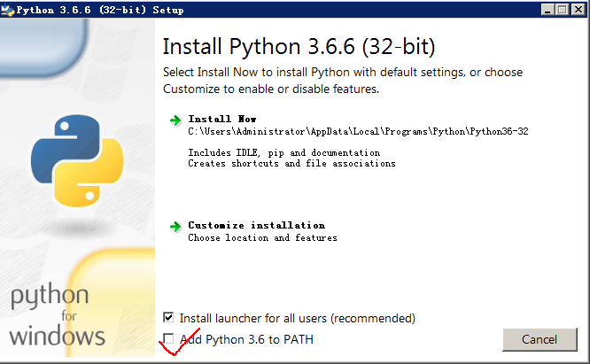Click the green arrow beside Install Now
The width and height of the screenshot is (590, 364).
(x=175, y=120)
